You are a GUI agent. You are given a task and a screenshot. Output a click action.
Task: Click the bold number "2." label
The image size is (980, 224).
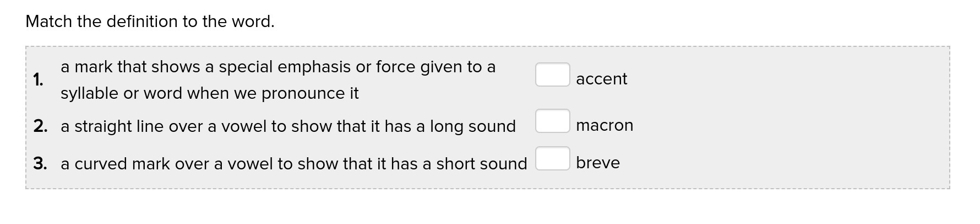[40, 126]
